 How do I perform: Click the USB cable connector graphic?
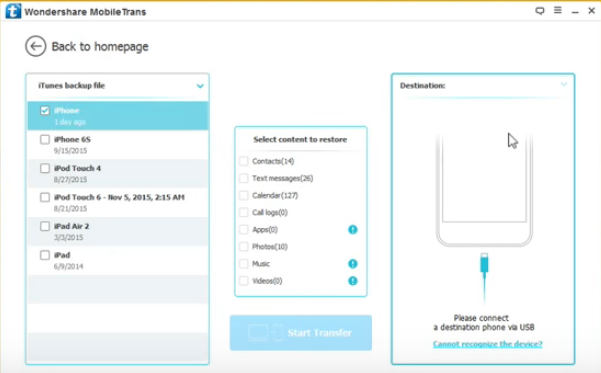point(484,278)
